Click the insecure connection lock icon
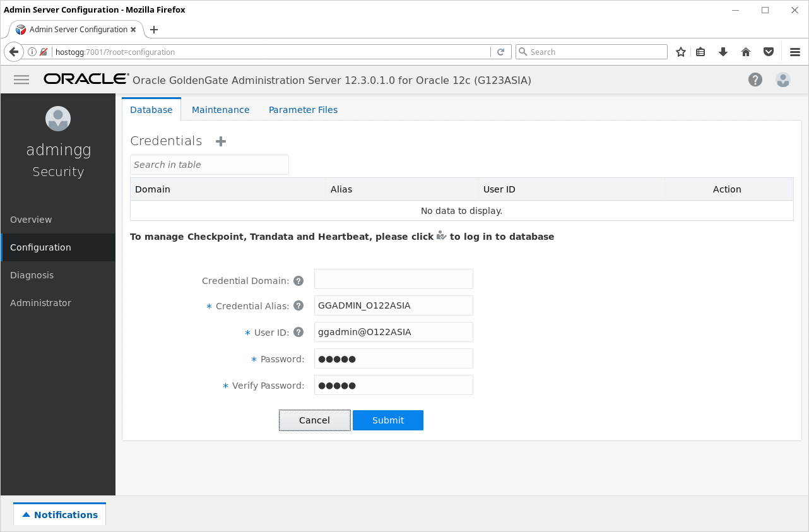Viewport: 809px width, 532px height. (44, 52)
